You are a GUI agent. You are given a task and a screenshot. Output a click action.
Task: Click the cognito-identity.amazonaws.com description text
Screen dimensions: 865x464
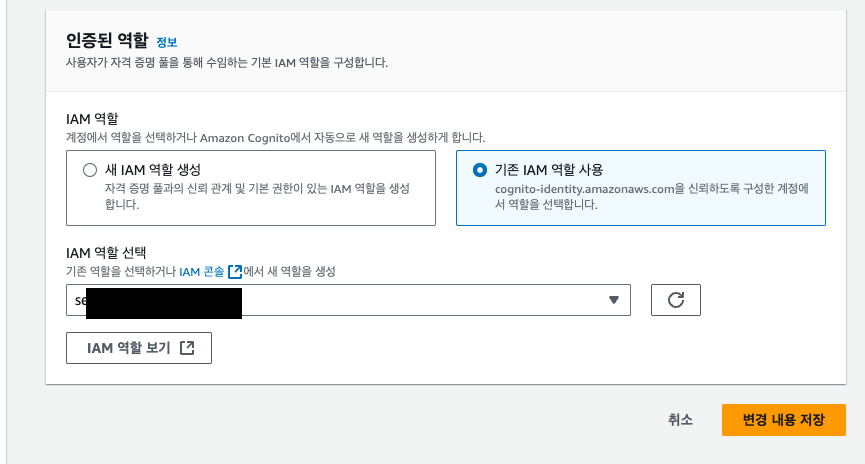tap(652, 196)
